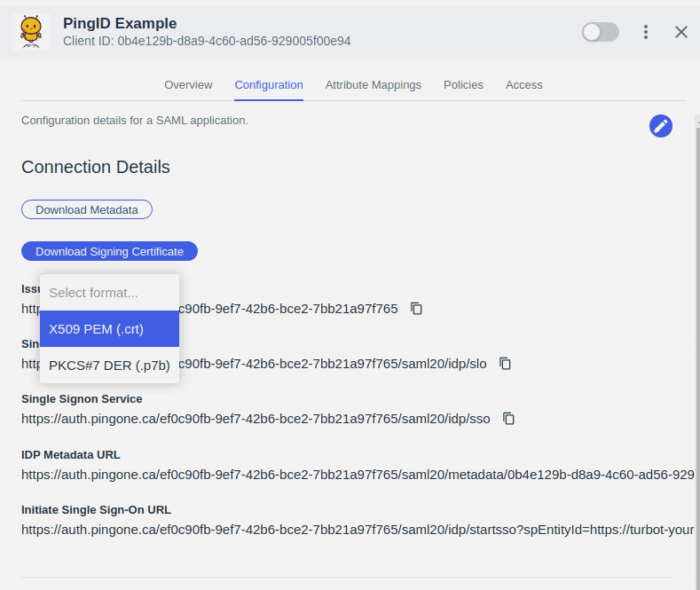Click the Download Metadata button

(x=87, y=209)
